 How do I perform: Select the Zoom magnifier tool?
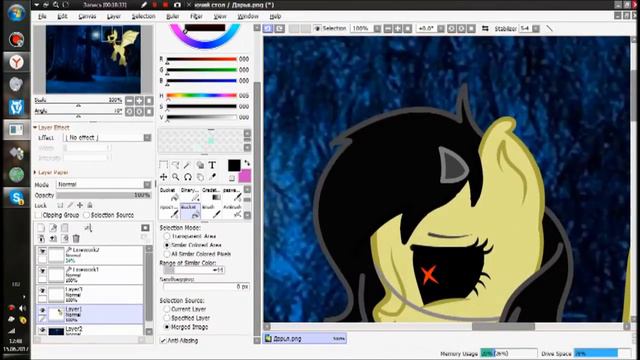click(x=176, y=177)
